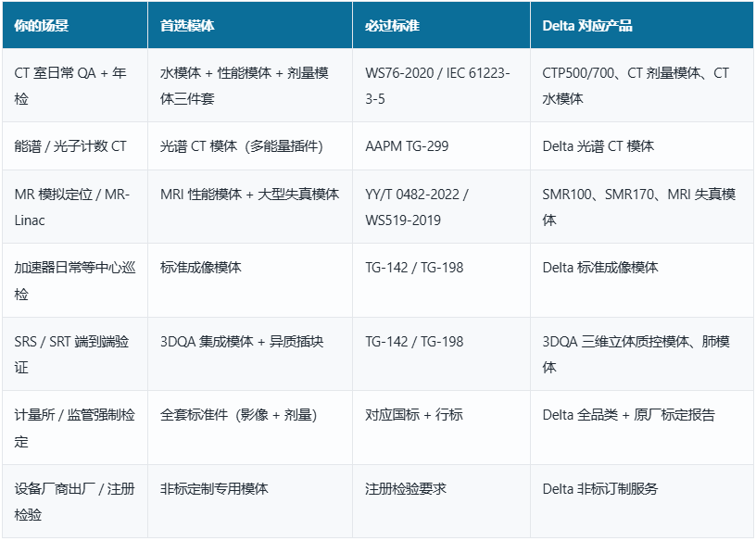Viewport: 756px width, 541px height.
Task: Select the '全套标准件（影像 + 剂量）' cell
Action: coord(250,428)
